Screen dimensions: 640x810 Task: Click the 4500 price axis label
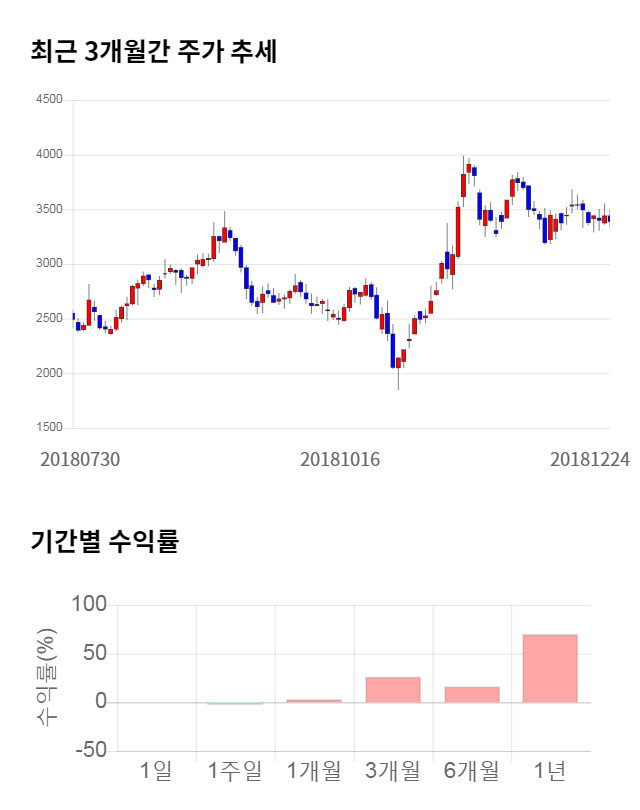pyautogui.click(x=48, y=100)
